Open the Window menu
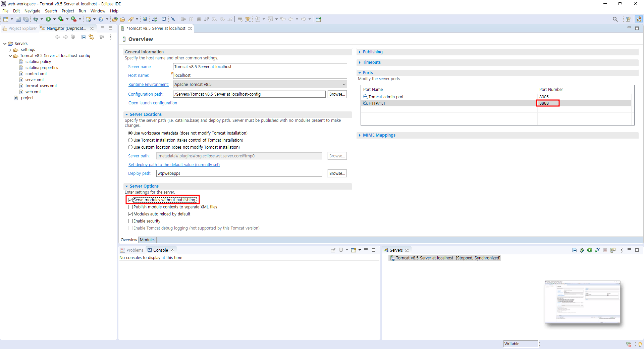The width and height of the screenshot is (644, 349). click(98, 11)
